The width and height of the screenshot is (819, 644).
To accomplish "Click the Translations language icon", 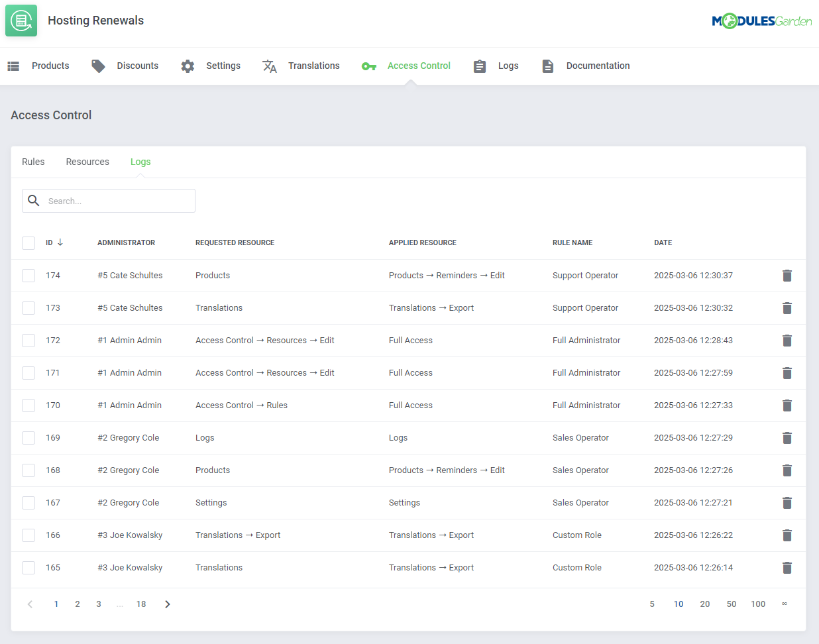I will [270, 66].
